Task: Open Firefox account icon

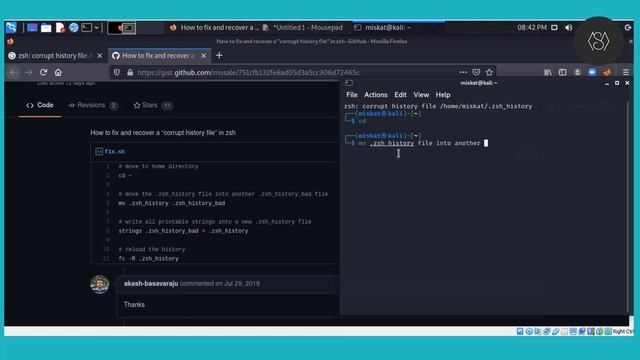Action: point(577,72)
